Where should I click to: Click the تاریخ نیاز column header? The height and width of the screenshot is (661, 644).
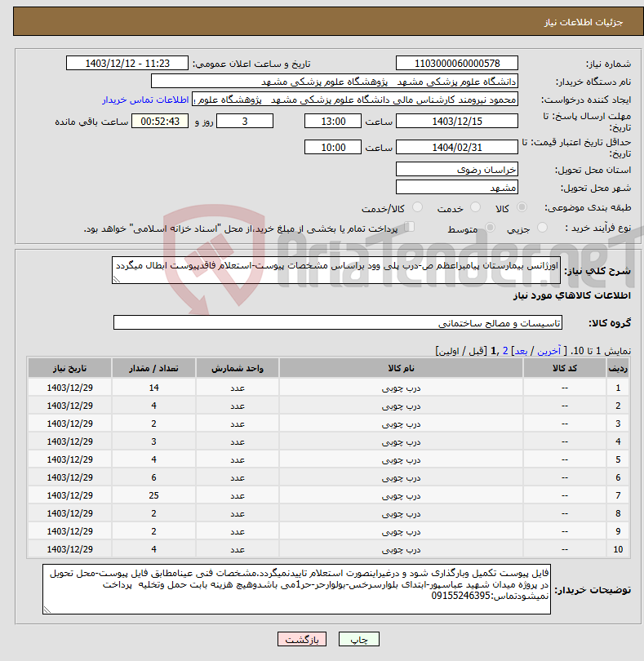point(69,368)
